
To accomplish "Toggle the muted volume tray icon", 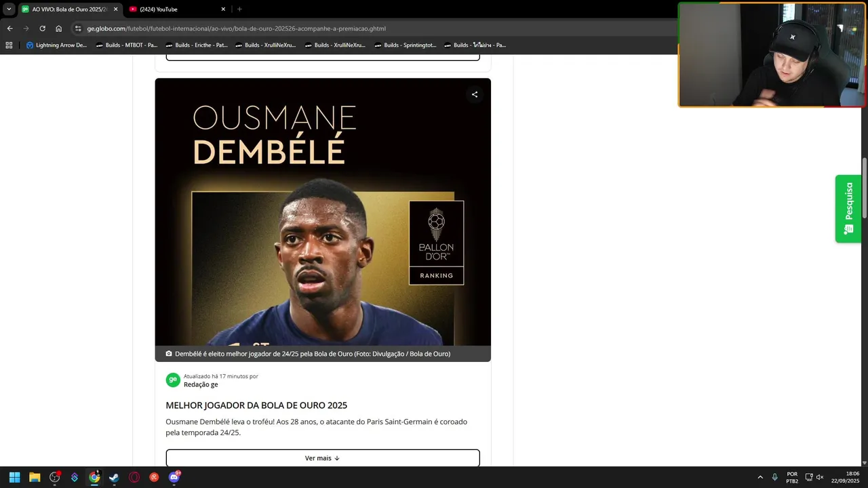I will point(820,477).
